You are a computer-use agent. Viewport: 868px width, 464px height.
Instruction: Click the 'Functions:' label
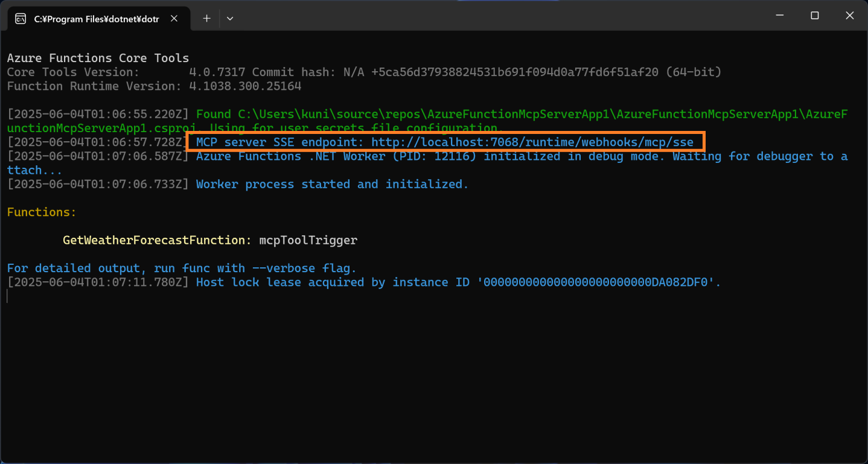click(x=42, y=212)
